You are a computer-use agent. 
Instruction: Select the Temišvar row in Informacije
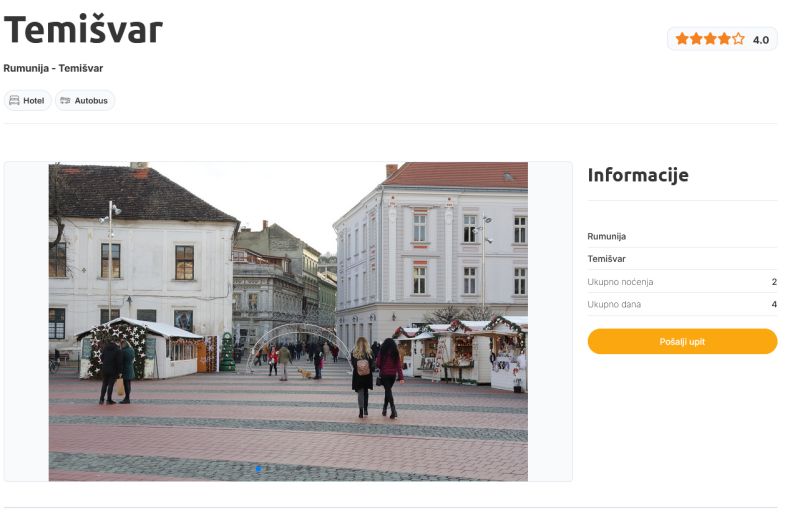(682, 259)
